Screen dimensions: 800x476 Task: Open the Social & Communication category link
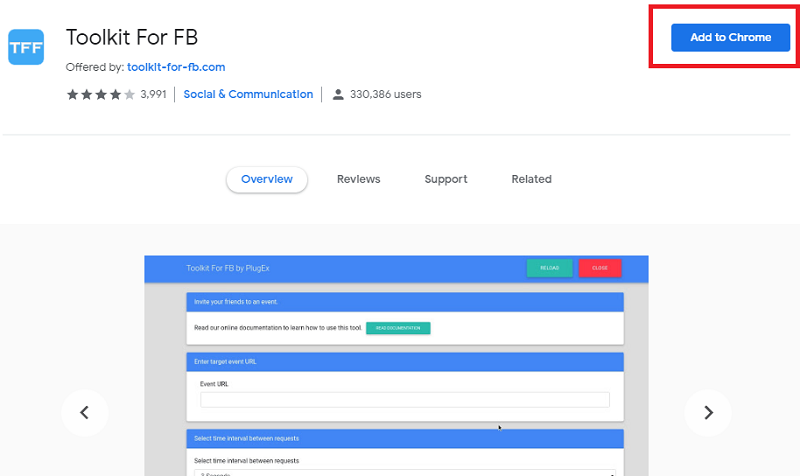tap(248, 94)
